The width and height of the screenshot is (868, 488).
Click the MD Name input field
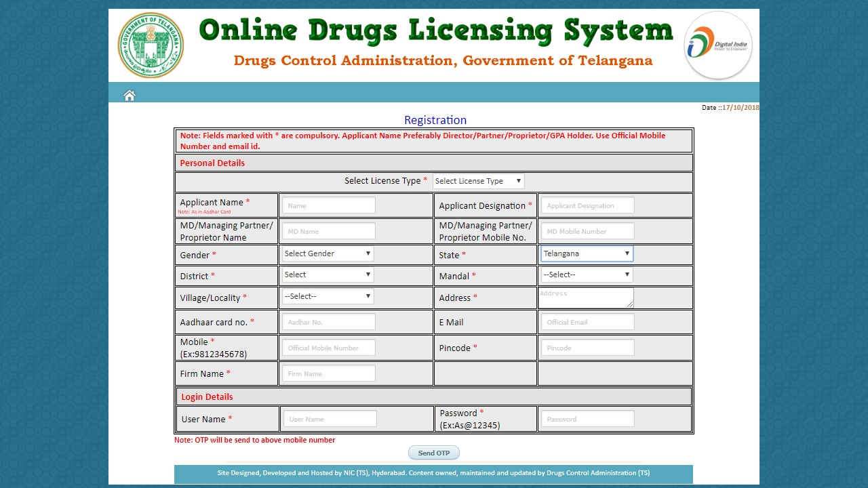click(328, 230)
